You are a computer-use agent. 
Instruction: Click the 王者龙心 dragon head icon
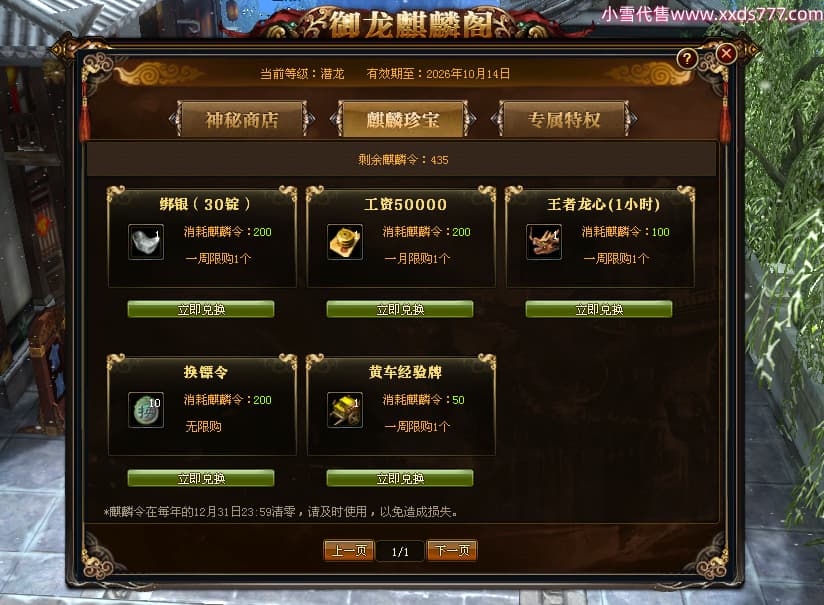point(544,242)
